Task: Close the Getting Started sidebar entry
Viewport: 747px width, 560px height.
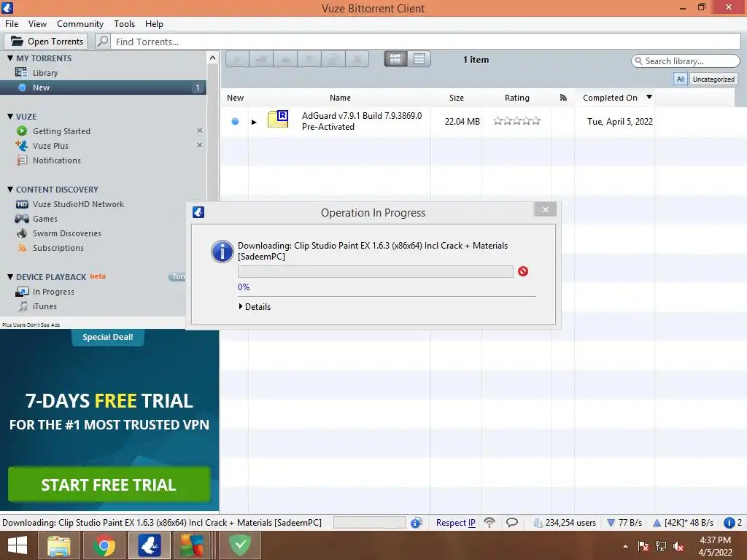Action: click(x=200, y=131)
